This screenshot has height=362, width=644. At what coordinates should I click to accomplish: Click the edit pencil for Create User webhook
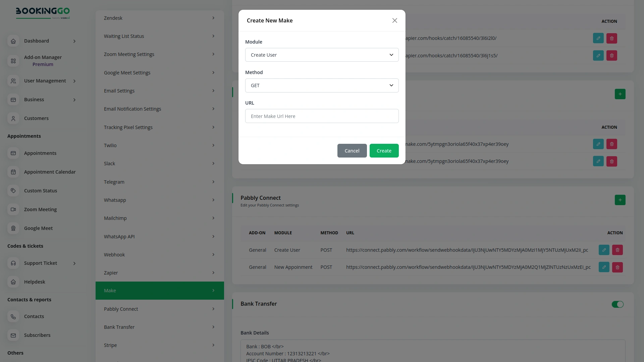(x=604, y=250)
